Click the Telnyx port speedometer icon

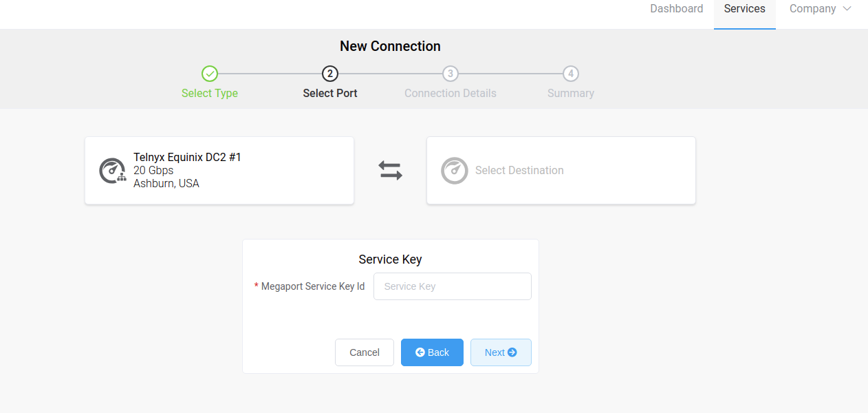pos(112,171)
